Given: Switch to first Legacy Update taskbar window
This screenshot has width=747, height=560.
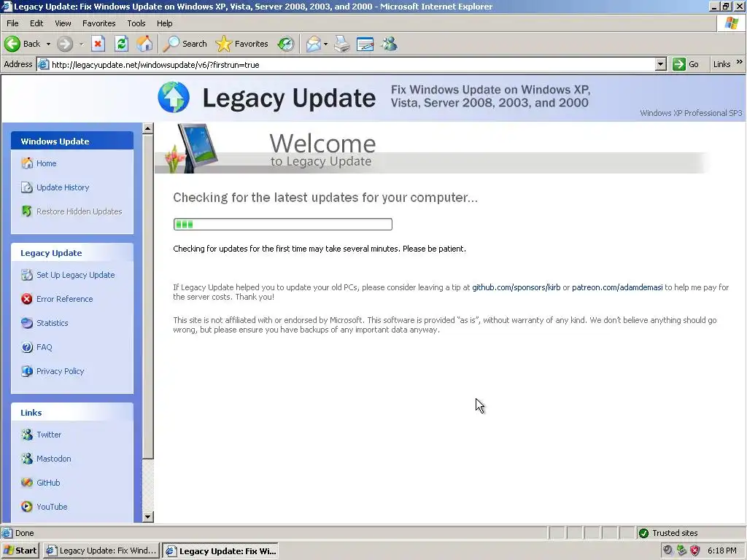Looking at the screenshot, I should click(101, 551).
